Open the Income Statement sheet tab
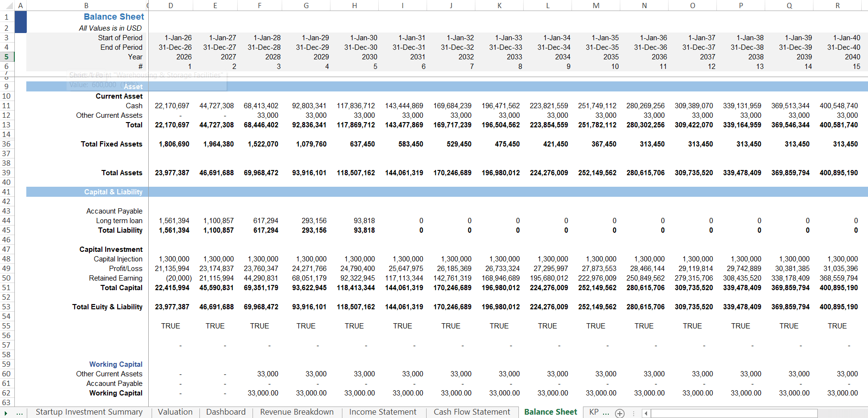The width and height of the screenshot is (868, 418). pos(383,412)
